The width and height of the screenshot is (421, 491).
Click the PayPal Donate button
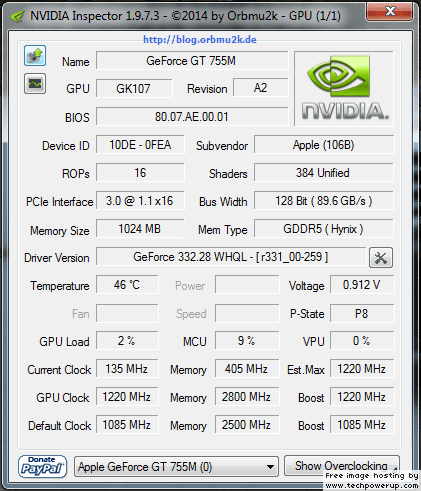click(x=42, y=467)
